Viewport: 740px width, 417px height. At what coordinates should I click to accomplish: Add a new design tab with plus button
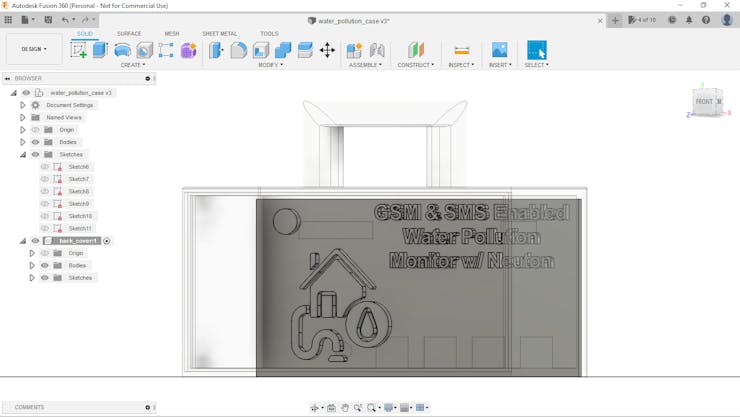[615, 20]
